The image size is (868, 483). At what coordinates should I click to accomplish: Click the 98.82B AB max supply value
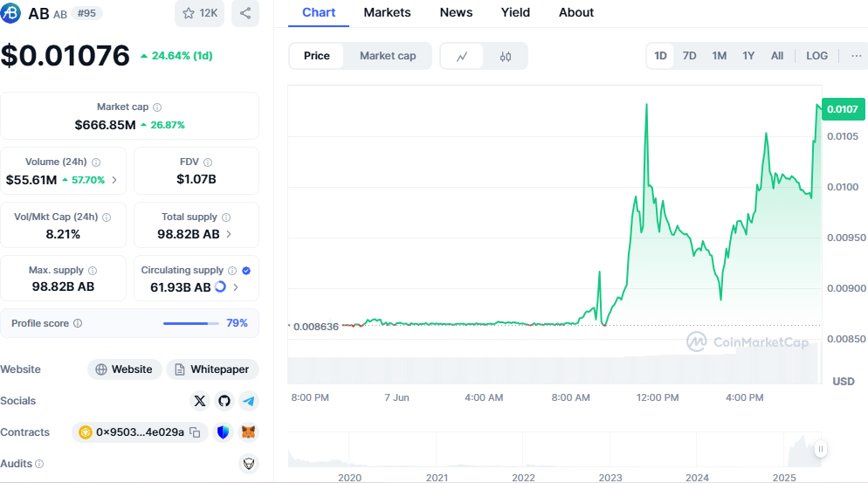63,287
